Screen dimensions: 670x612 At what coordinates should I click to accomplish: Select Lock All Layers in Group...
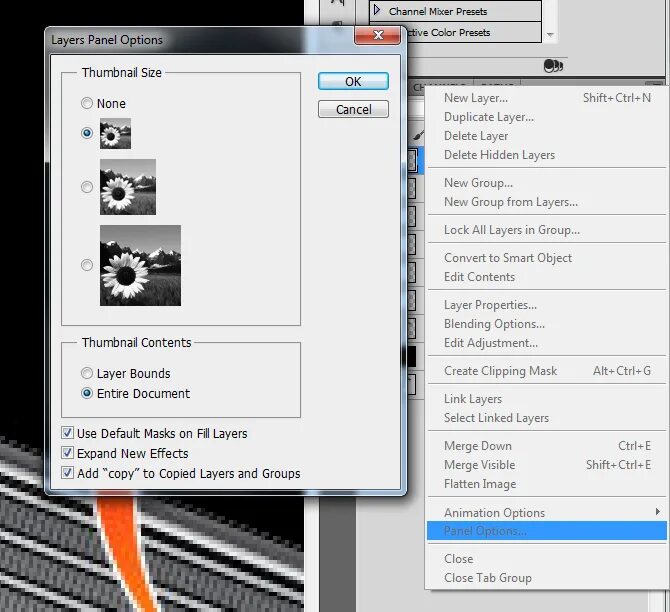(547, 230)
